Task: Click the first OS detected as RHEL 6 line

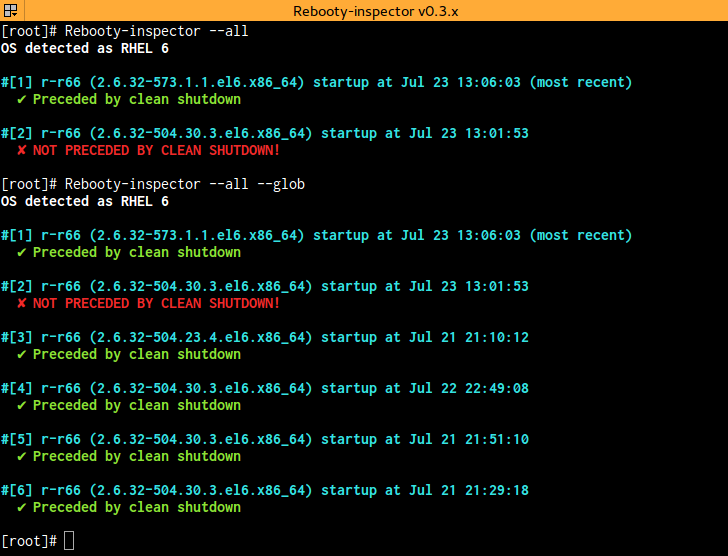Action: (x=85, y=49)
